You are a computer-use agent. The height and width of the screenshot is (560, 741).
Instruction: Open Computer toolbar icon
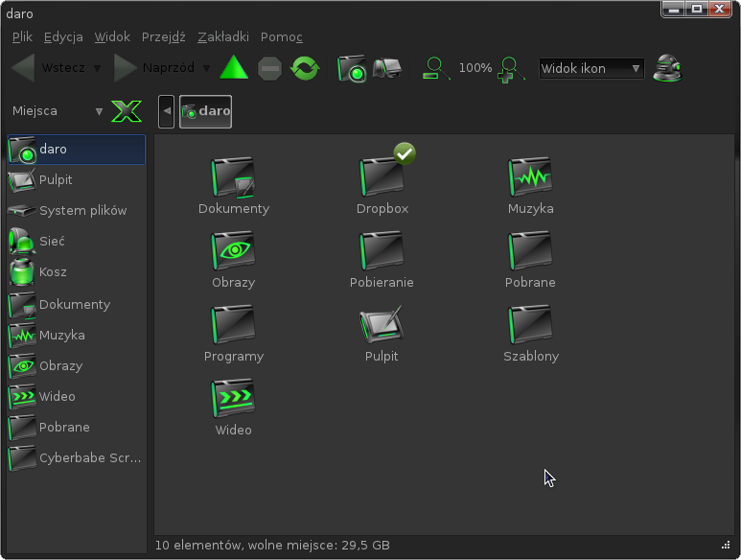387,68
